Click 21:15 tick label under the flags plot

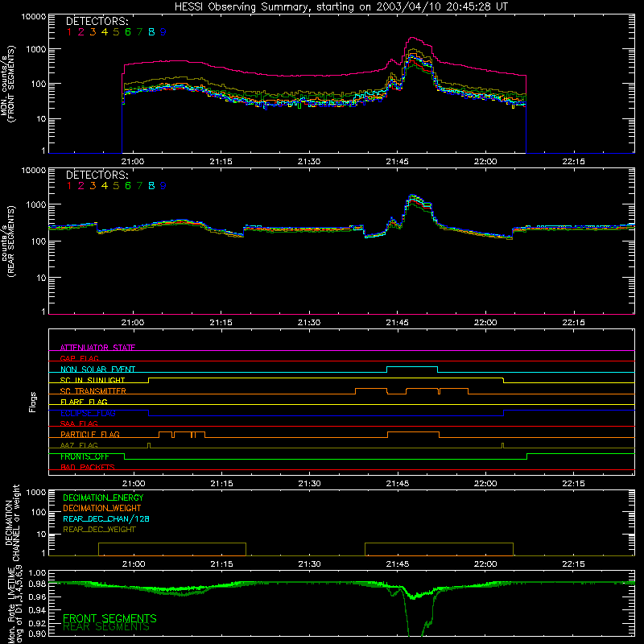[x=221, y=484]
